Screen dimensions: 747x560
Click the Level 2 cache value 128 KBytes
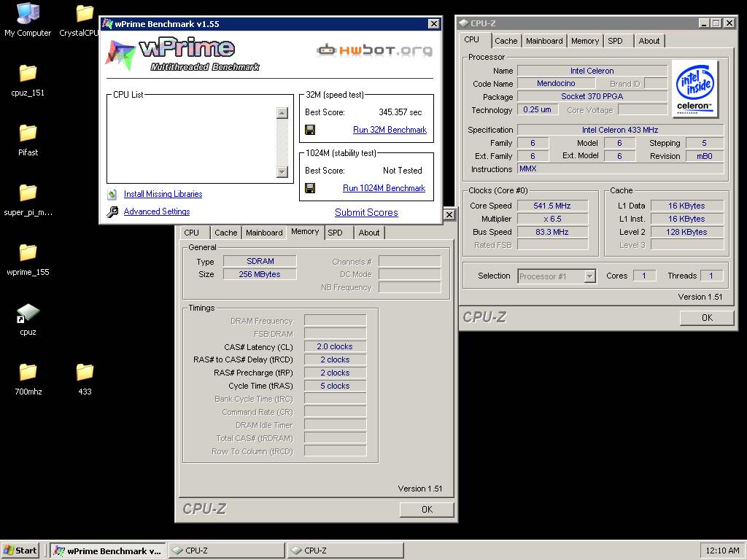687,232
